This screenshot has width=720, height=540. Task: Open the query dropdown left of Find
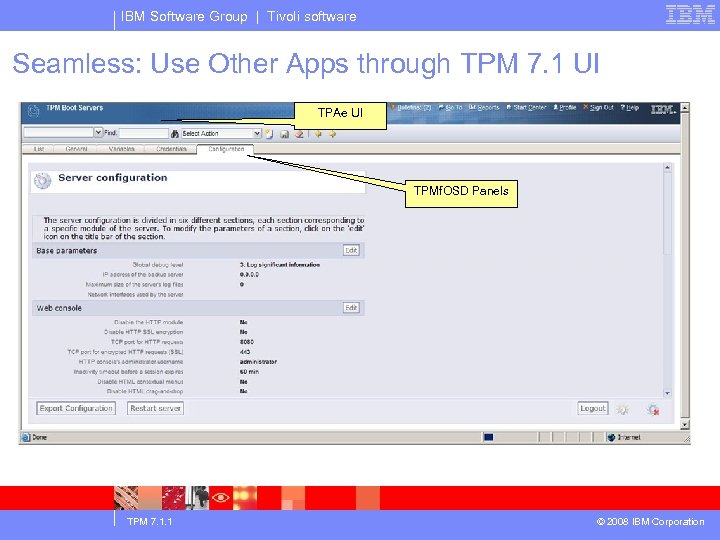click(98, 132)
